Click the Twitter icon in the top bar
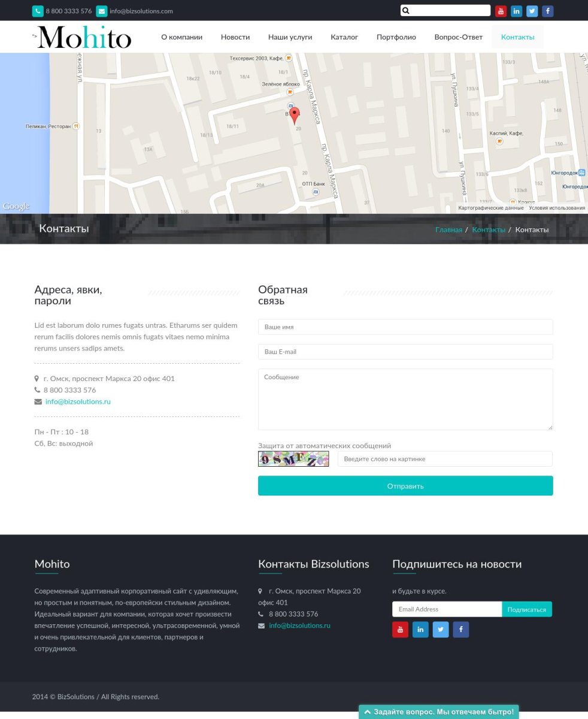 pos(532,11)
